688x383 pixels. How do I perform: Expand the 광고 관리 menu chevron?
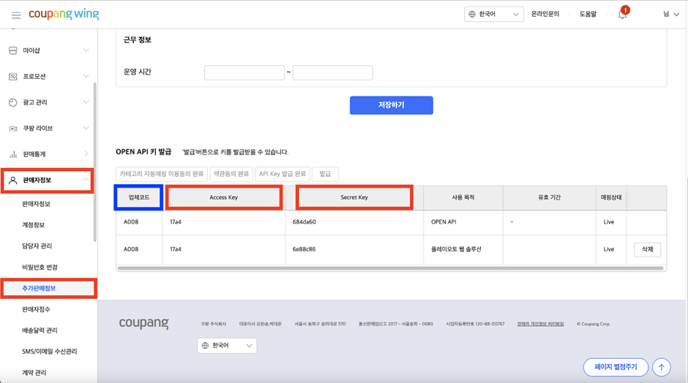coord(86,102)
